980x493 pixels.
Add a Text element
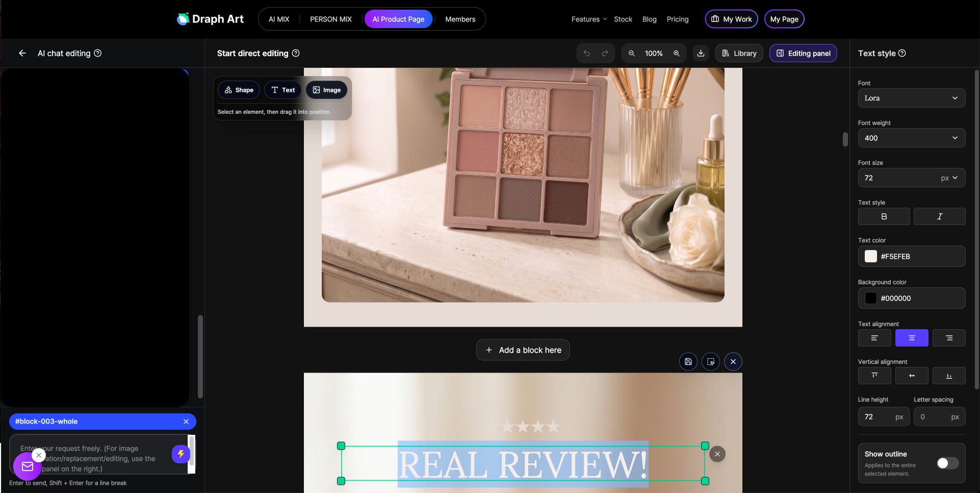coord(283,90)
